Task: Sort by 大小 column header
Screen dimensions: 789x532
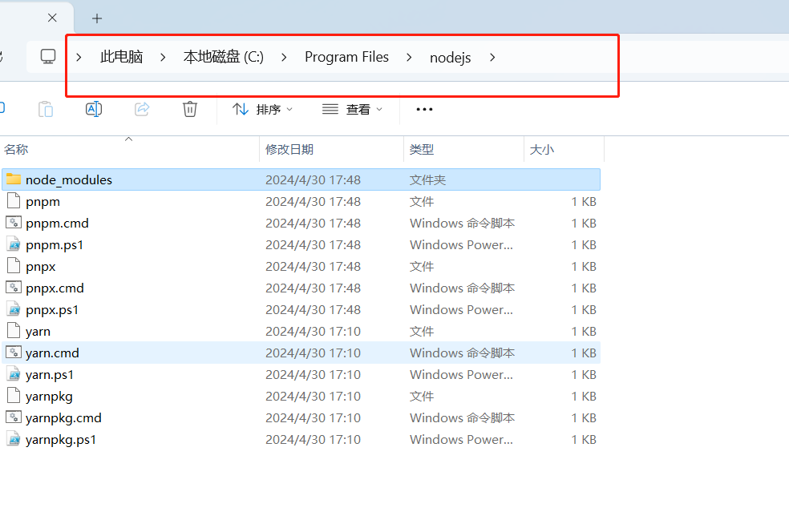Action: click(x=542, y=149)
